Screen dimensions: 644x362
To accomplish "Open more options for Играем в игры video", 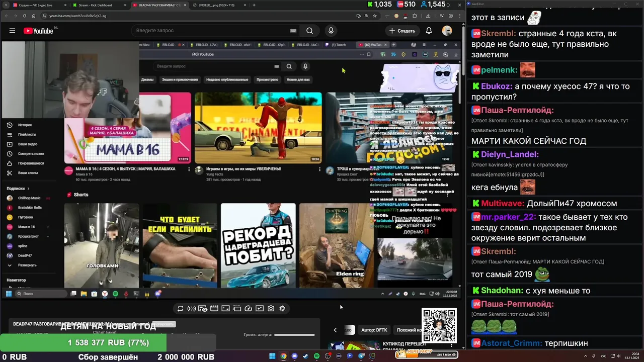I will [319, 169].
